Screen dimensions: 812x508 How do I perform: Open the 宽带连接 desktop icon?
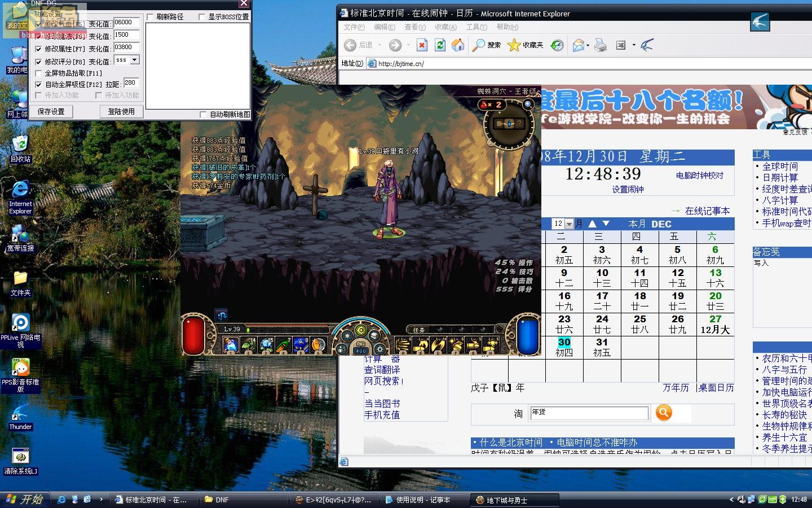click(x=20, y=238)
